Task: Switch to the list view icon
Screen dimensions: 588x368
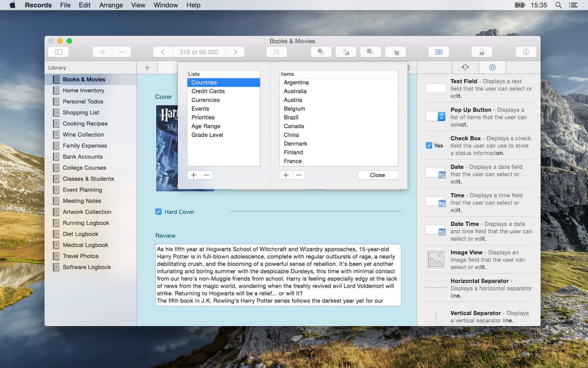Action: (438, 52)
